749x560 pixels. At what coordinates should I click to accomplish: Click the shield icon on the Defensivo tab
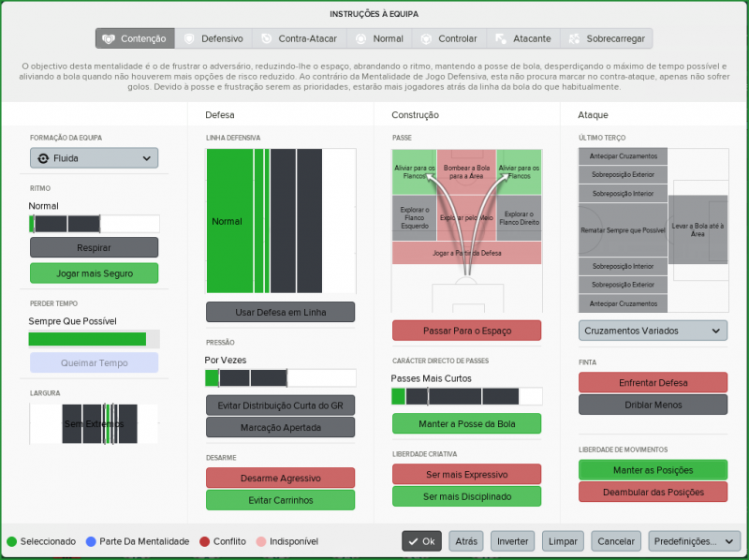click(189, 38)
